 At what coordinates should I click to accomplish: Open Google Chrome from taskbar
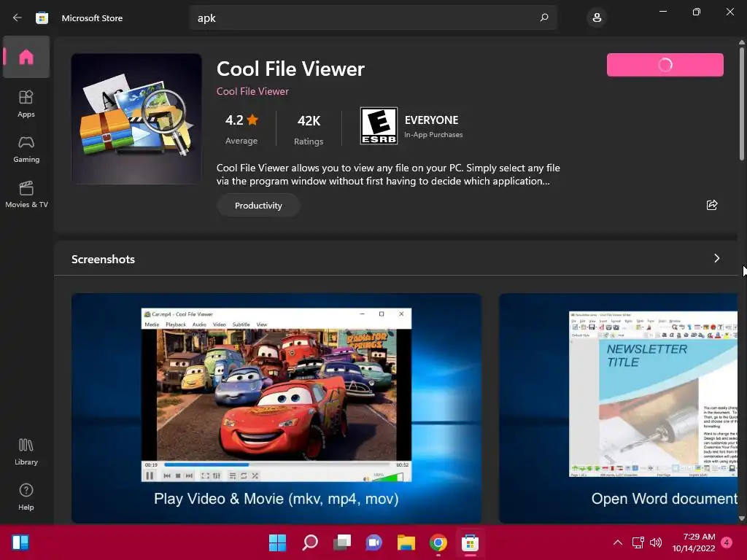point(438,542)
